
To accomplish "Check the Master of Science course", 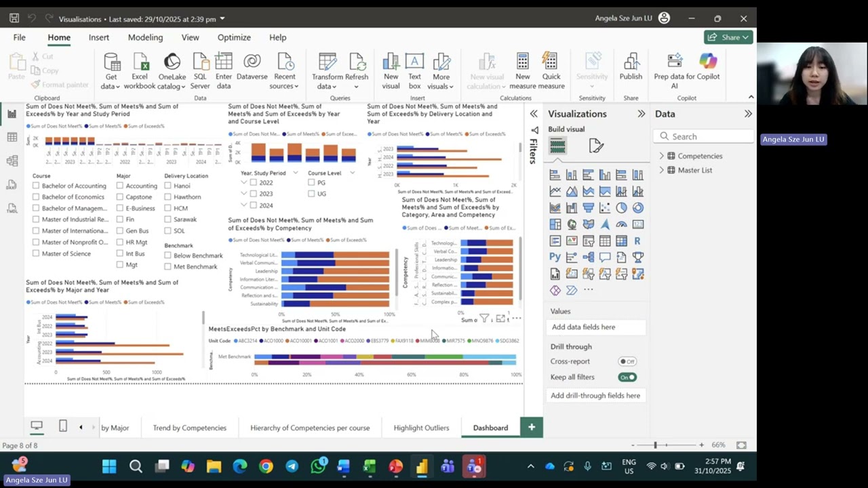I will pos(36,253).
